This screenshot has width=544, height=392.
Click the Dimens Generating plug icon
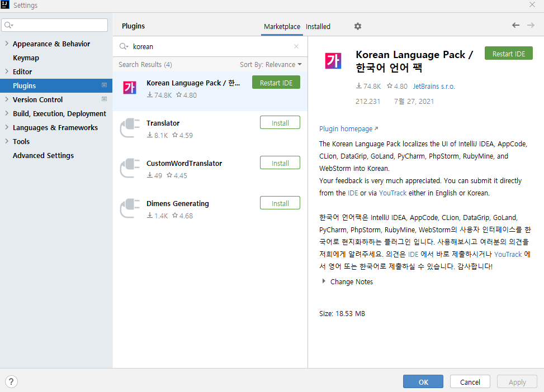(x=130, y=208)
